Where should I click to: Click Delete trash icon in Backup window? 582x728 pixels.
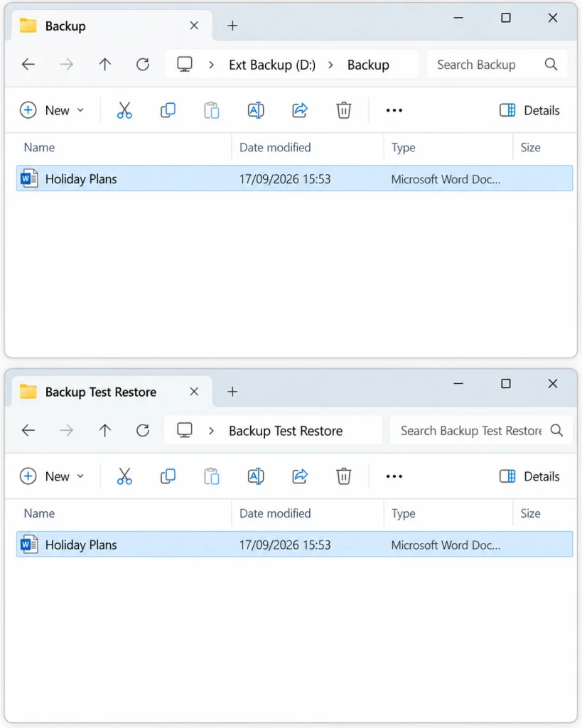pyautogui.click(x=343, y=110)
